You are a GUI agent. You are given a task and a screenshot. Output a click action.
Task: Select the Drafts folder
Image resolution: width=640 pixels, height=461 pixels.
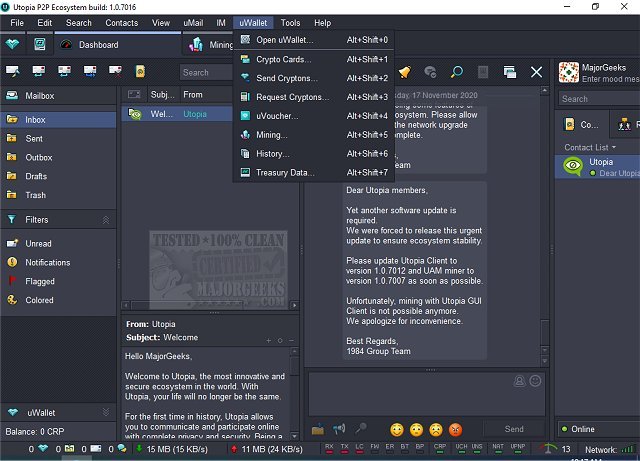pos(58,176)
